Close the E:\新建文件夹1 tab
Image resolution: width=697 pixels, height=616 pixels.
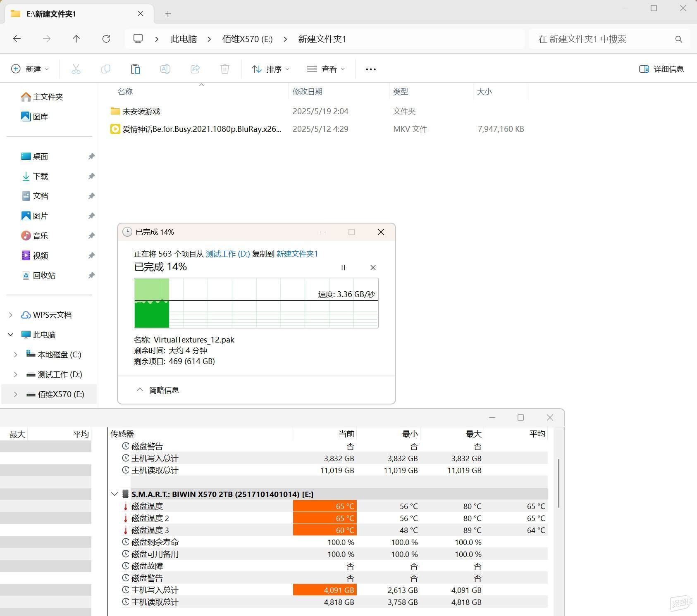(141, 14)
